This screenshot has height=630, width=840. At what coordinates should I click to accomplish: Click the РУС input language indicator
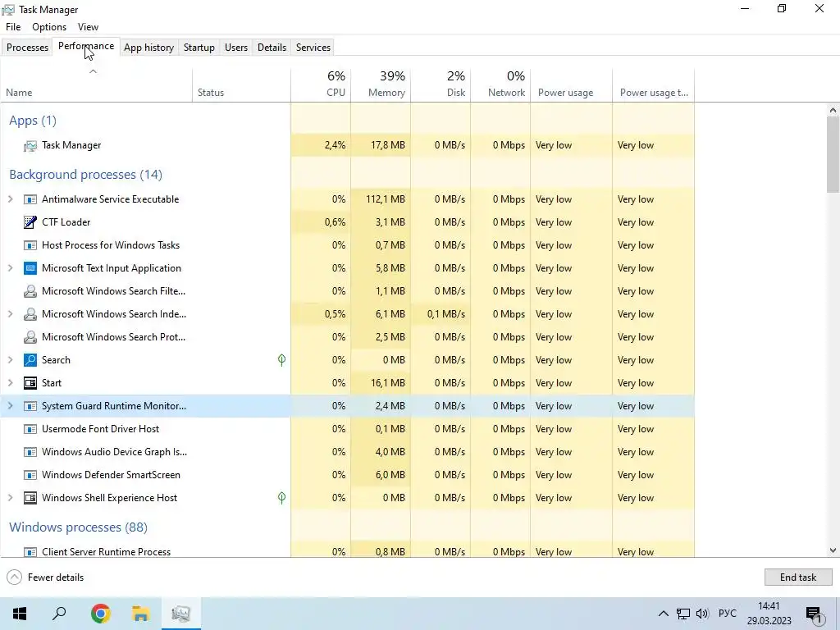(728, 614)
